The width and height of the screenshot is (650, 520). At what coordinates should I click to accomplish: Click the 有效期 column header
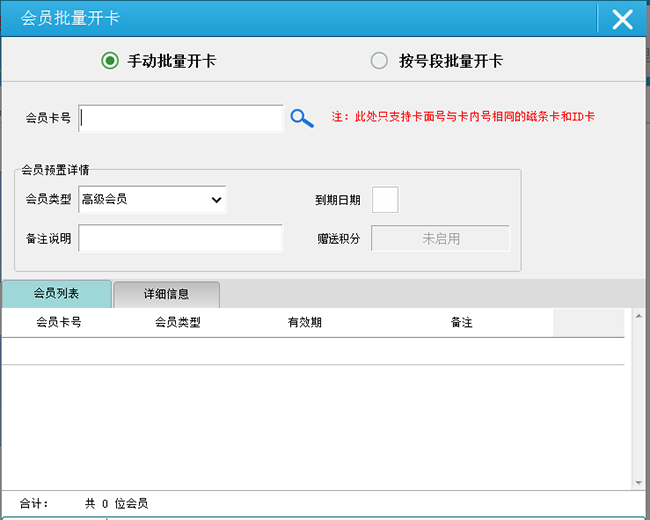click(304, 323)
